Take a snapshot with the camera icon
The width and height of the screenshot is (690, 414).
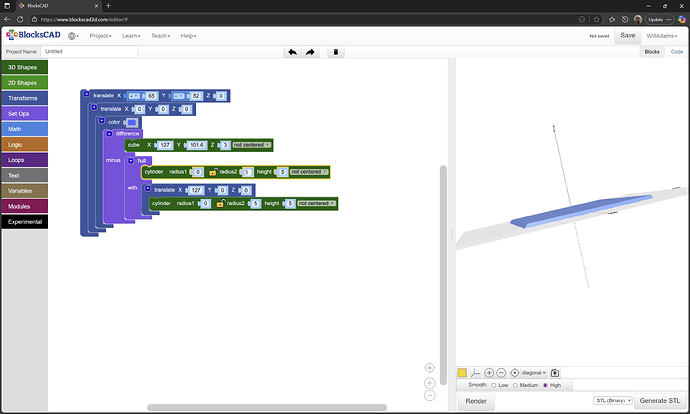[x=555, y=373]
